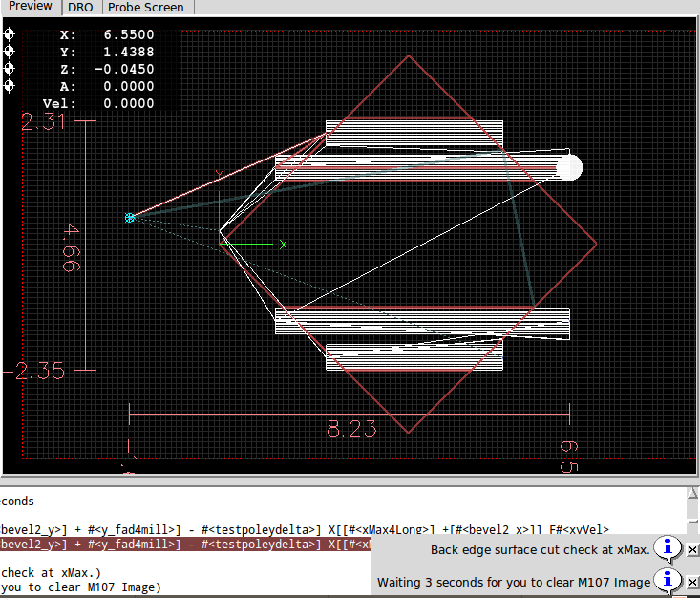Click the X axis homed icon

pos(10,34)
